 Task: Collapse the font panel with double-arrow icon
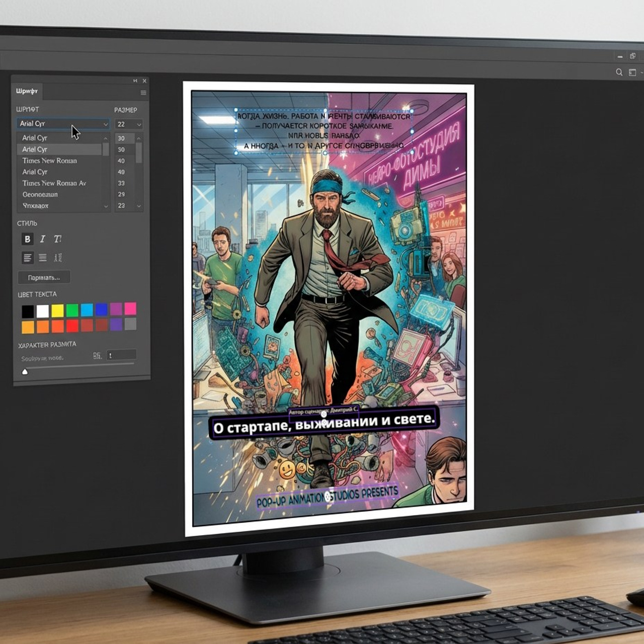(135, 80)
